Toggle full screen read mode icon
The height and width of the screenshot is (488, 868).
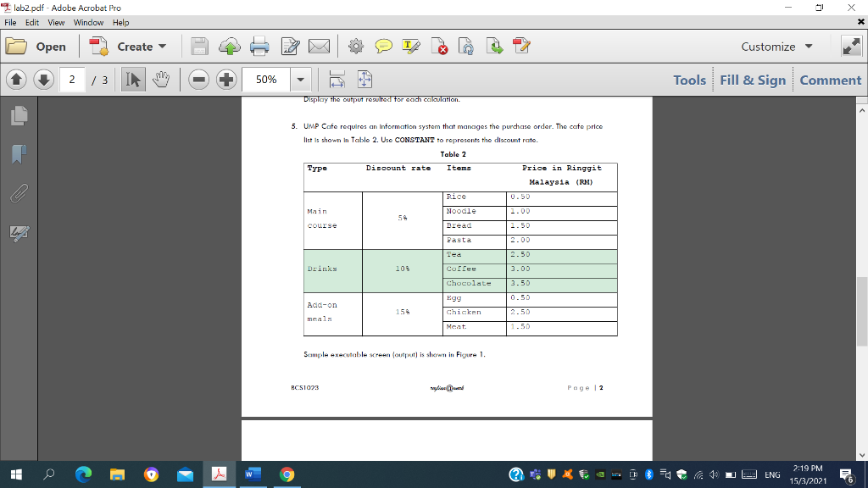coord(851,47)
